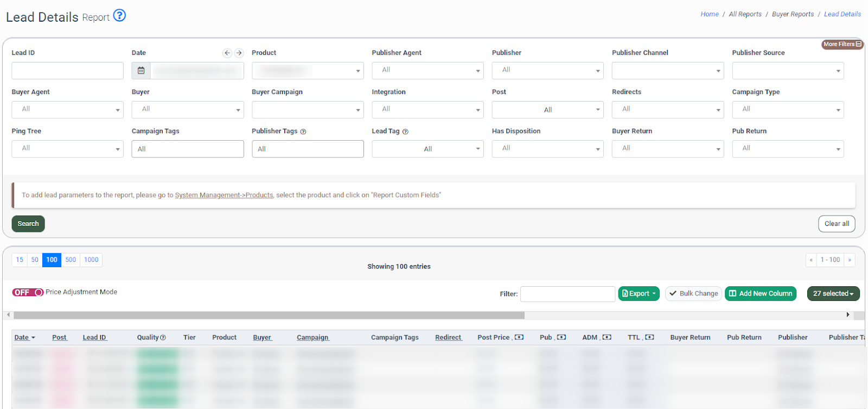Click the Post Price column money icon

[x=519, y=337]
